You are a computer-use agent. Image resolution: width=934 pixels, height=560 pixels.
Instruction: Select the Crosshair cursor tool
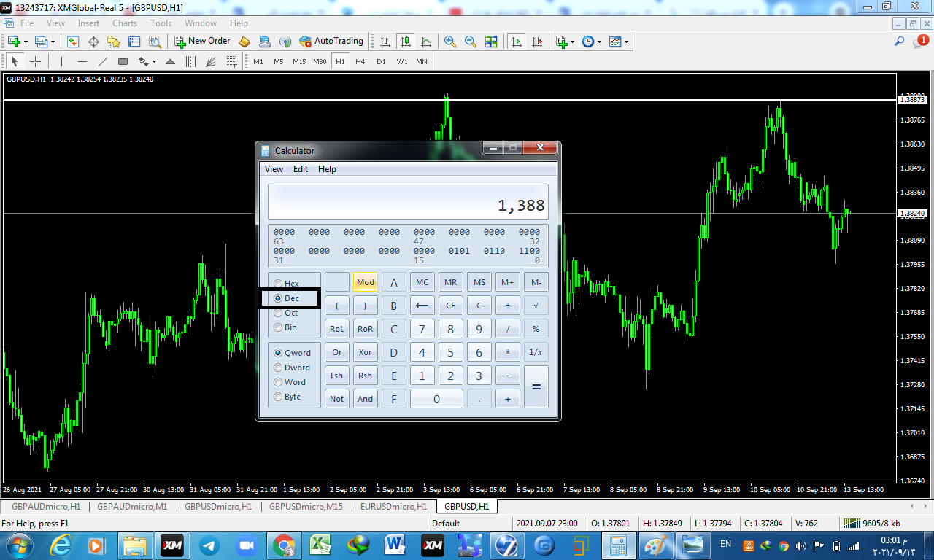[x=35, y=61]
